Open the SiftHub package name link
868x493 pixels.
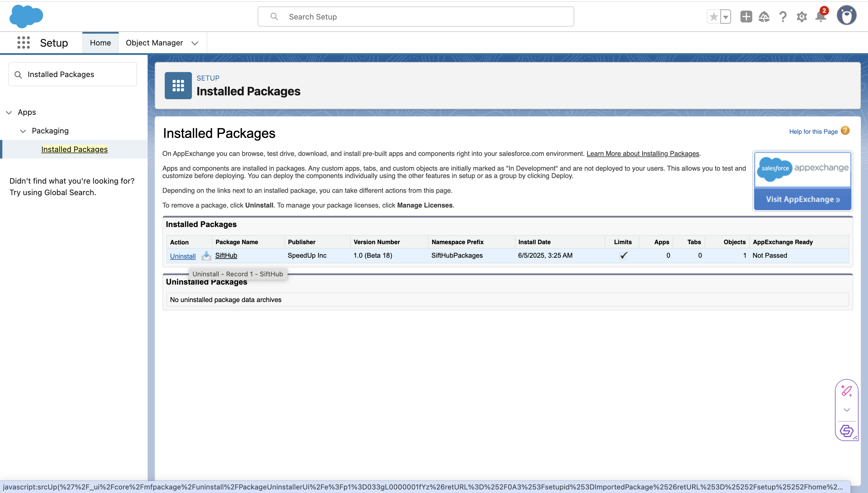[226, 255]
